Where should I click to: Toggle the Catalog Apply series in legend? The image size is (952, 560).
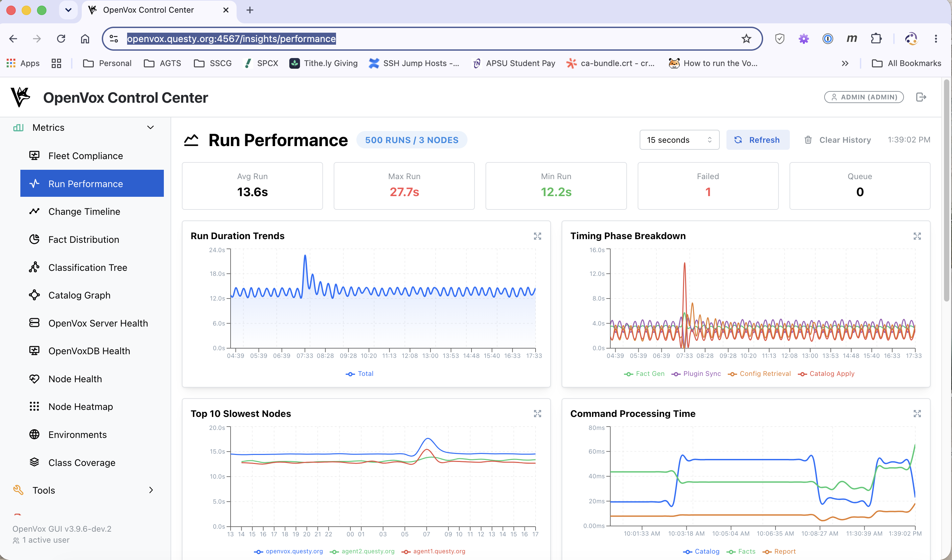[826, 374]
